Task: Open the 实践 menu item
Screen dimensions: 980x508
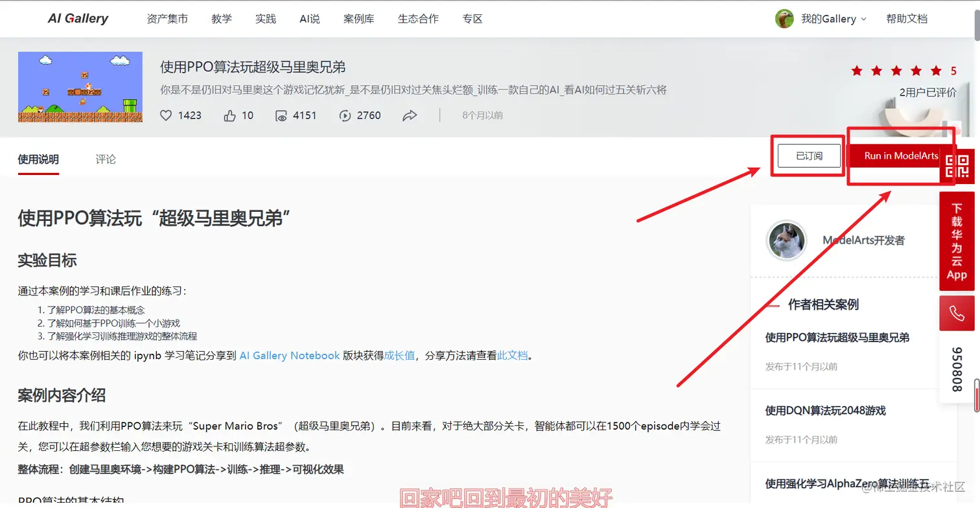Action: coord(266,19)
